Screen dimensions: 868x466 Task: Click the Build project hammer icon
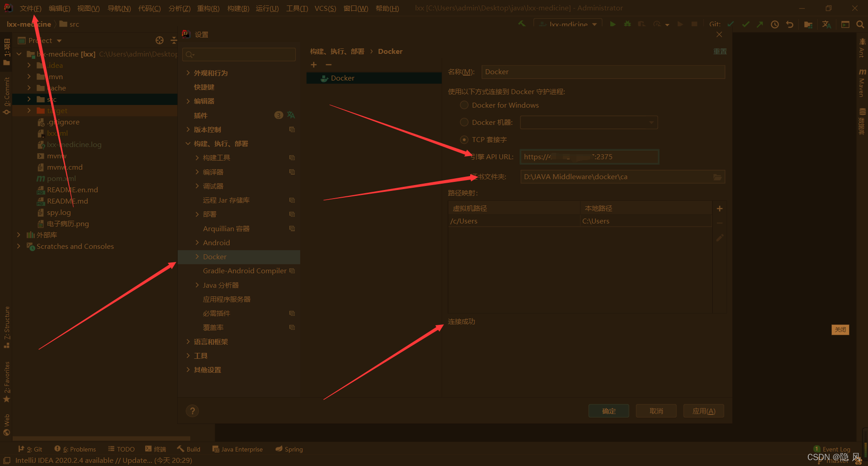(522, 24)
